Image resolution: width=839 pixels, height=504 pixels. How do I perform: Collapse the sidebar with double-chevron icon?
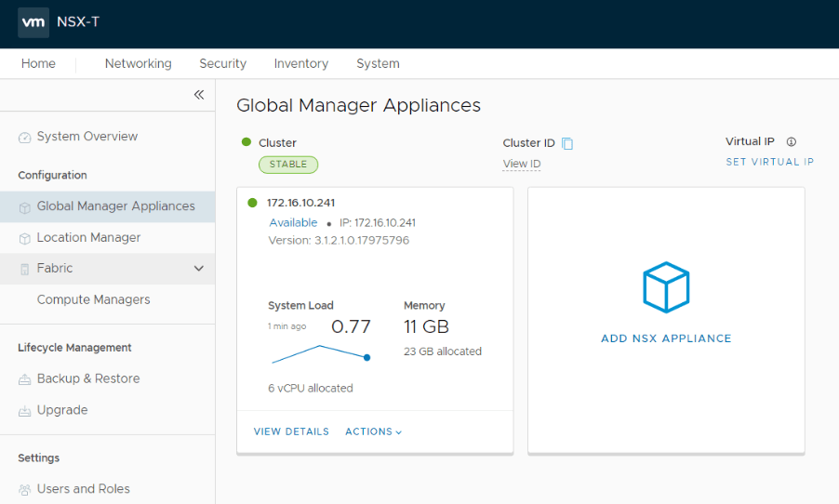(x=199, y=95)
